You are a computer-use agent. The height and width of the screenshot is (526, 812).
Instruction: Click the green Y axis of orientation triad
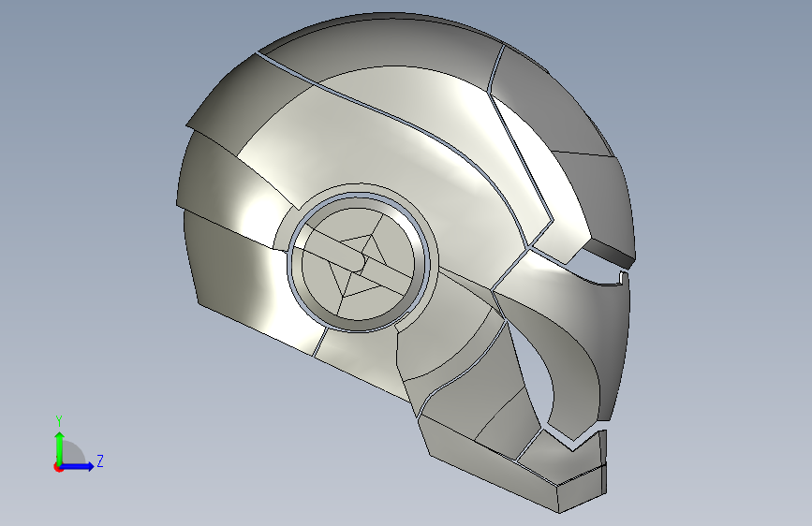pyautogui.click(x=60, y=448)
